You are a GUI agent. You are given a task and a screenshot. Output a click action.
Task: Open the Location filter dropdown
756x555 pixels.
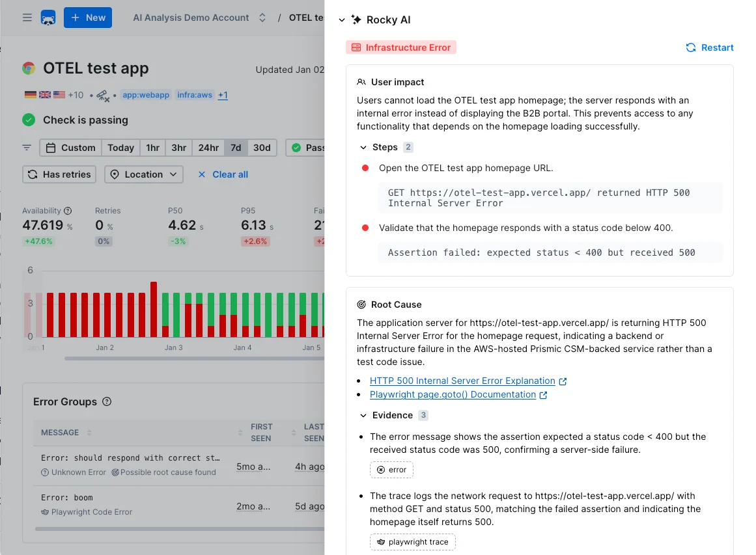[144, 174]
